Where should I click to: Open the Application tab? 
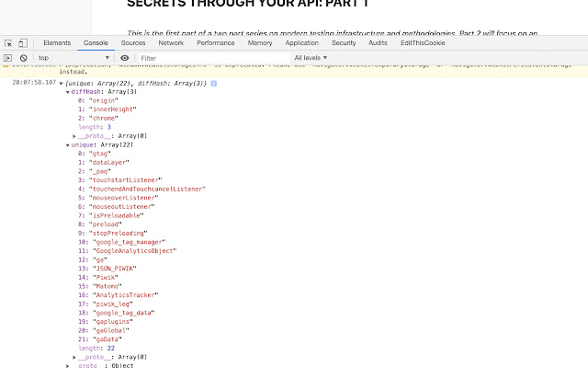(x=302, y=43)
